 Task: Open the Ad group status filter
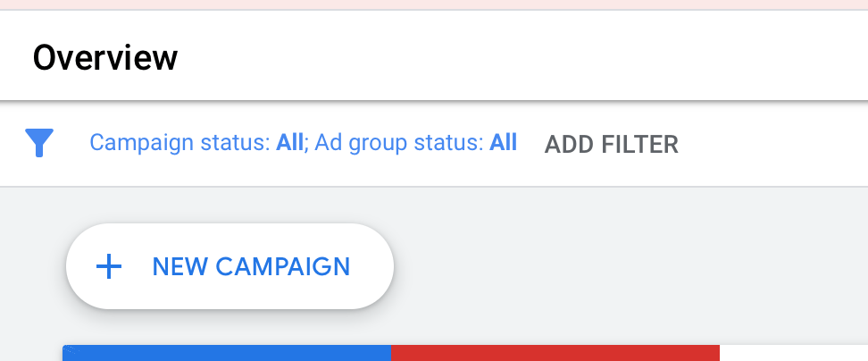coord(416,143)
